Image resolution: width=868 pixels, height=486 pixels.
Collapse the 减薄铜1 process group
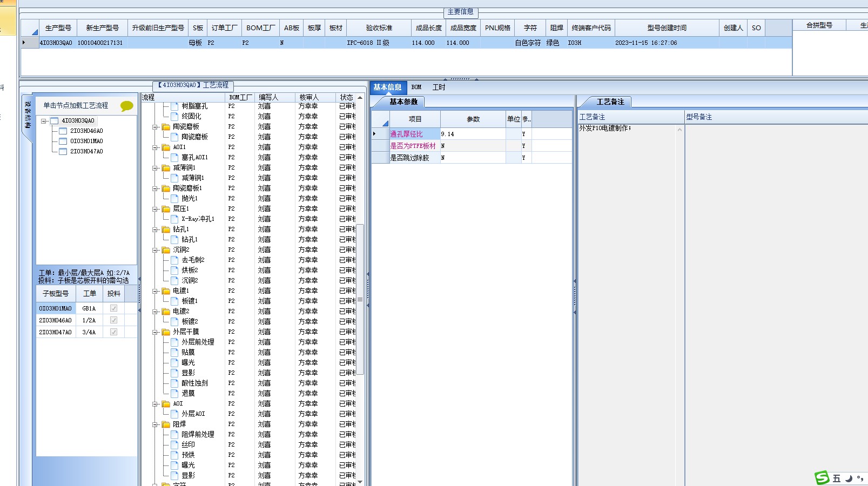pos(155,168)
